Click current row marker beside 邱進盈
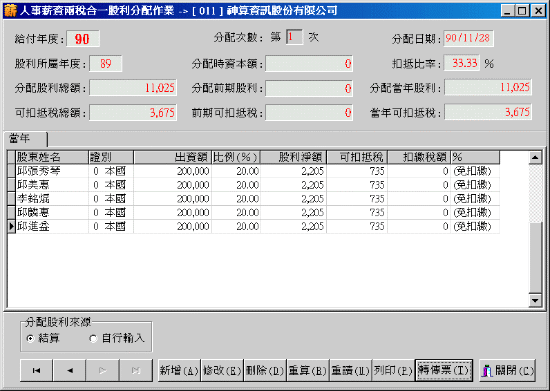Screen dimensions: 550x391 12,227
